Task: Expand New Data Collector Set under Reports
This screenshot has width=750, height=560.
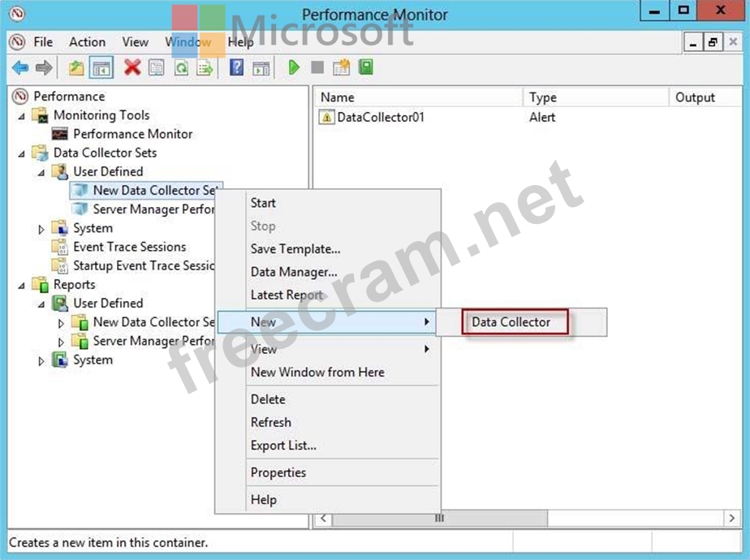Action: 61,323
